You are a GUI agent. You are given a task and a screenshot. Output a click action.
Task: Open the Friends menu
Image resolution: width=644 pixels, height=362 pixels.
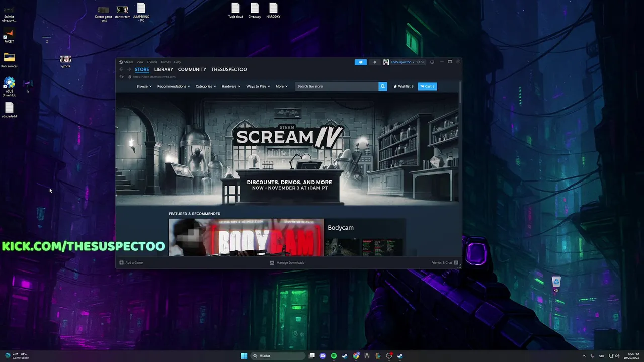coord(152,62)
